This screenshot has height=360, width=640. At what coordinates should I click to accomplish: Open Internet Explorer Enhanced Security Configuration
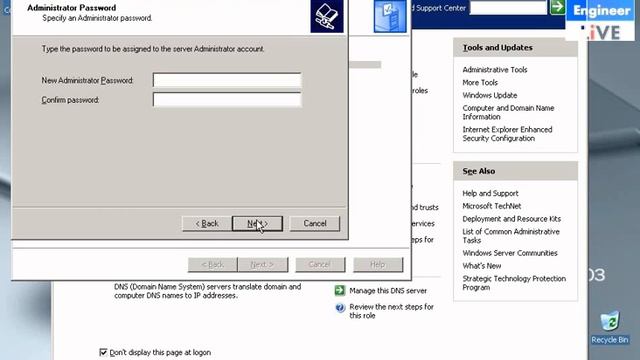(507, 134)
